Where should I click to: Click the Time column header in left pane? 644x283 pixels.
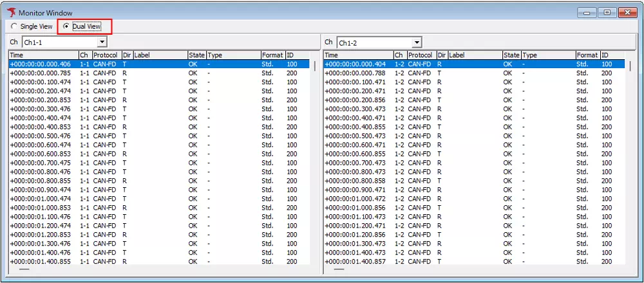point(43,55)
